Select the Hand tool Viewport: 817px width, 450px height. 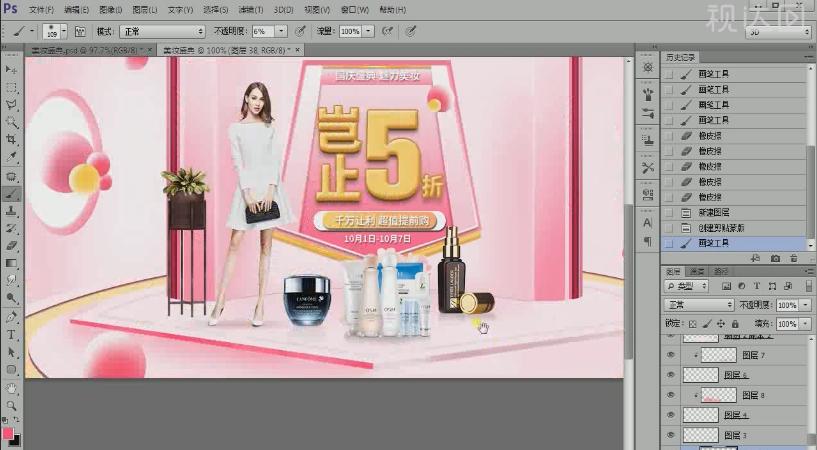point(11,389)
